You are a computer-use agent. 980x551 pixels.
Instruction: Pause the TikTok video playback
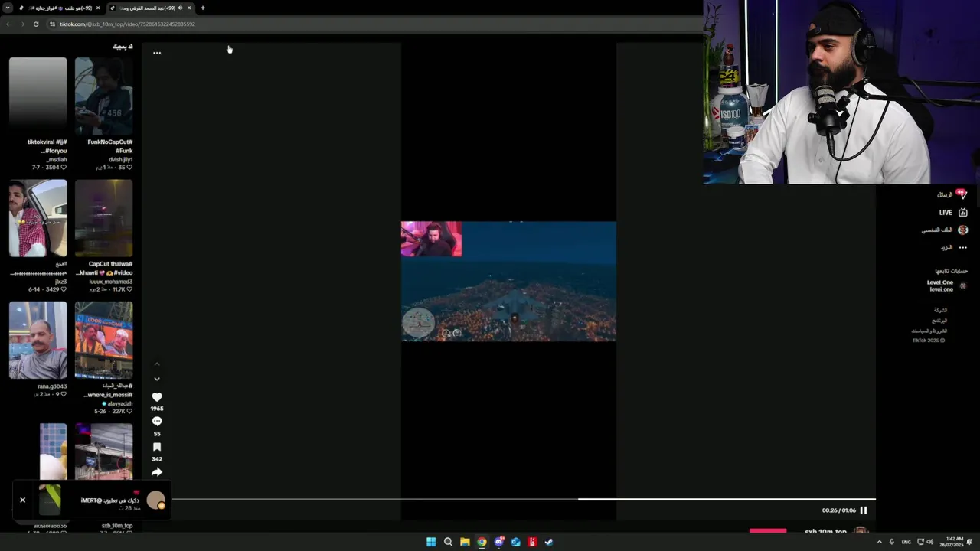click(863, 510)
